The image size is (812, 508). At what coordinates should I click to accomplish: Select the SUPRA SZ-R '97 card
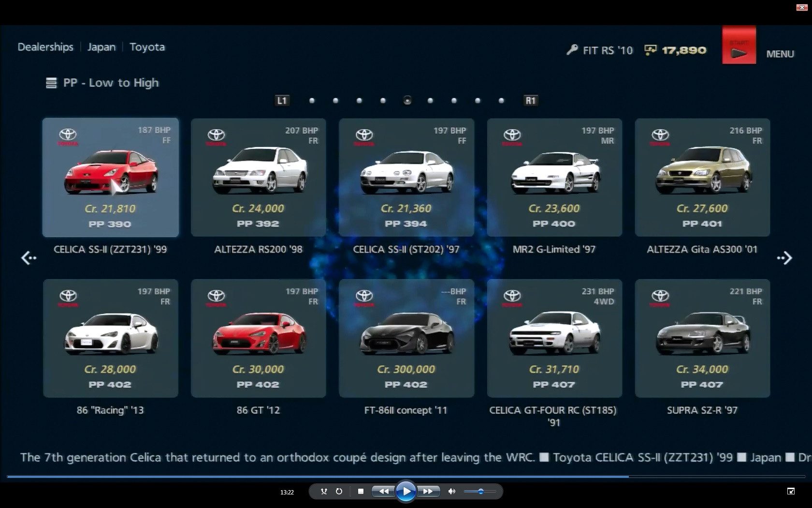tap(702, 338)
